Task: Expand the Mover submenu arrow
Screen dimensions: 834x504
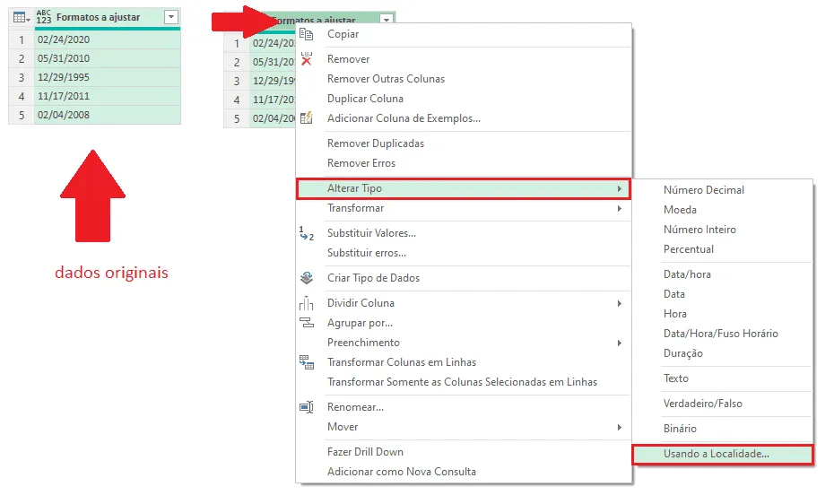Action: (619, 428)
